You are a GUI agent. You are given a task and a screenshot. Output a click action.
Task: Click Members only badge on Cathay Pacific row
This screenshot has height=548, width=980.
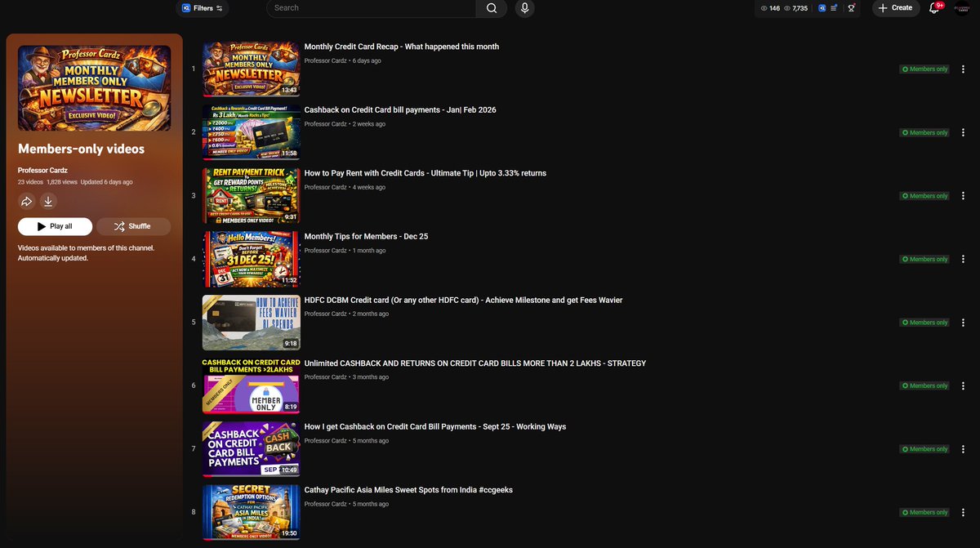point(925,512)
